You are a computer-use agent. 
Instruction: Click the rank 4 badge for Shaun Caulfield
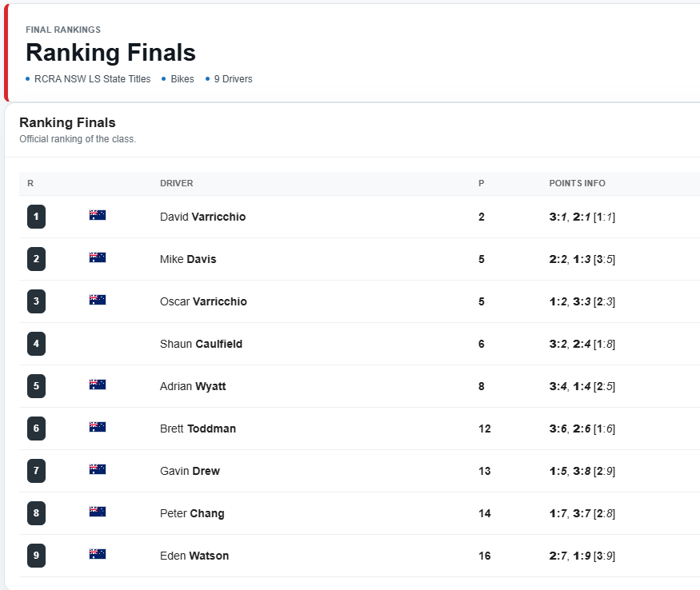pos(36,344)
